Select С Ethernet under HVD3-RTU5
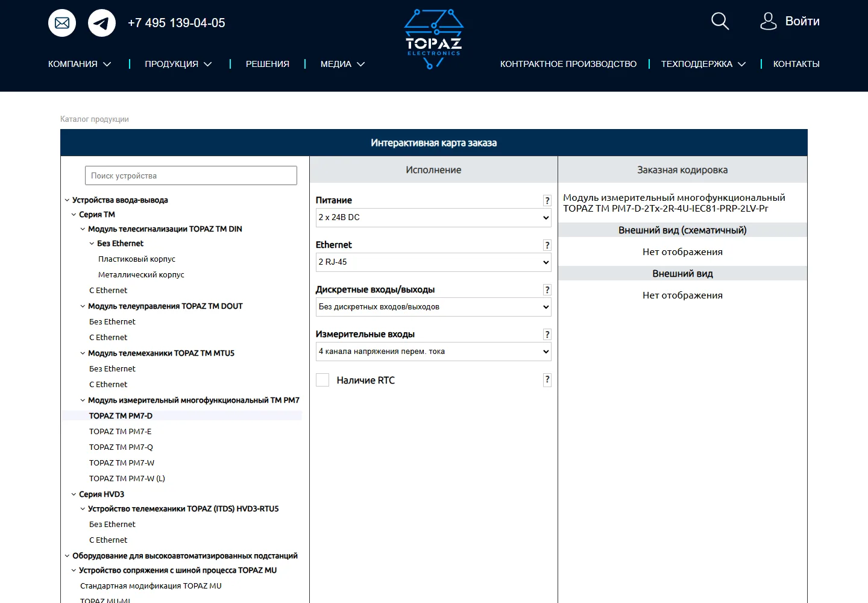 [108, 540]
